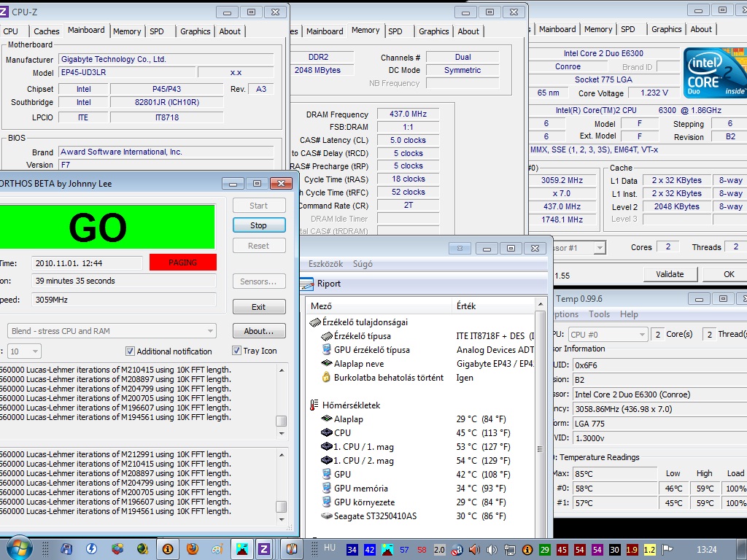Screen dimensions: 747x560
Task: Click the padlock icon beside Burkolatba behatolás történt
Action: pos(326,378)
